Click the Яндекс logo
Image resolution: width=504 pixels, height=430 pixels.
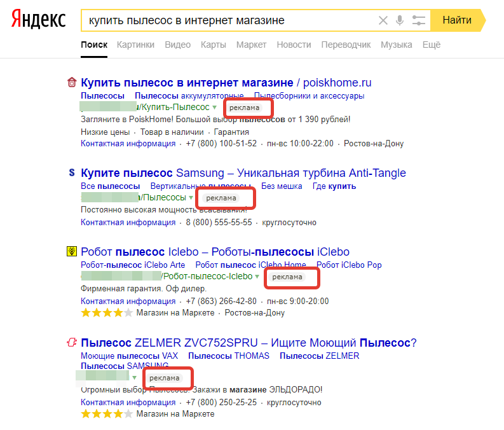coord(39,19)
